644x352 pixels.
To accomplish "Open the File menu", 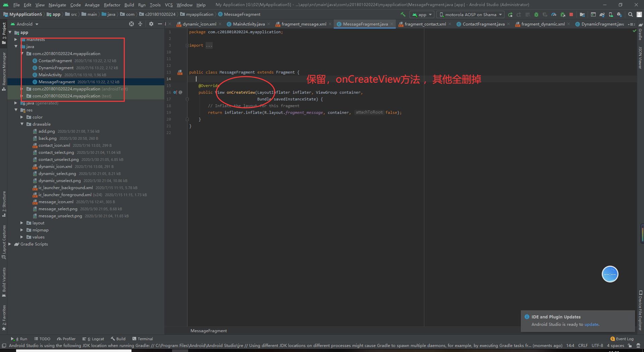I will [16, 5].
